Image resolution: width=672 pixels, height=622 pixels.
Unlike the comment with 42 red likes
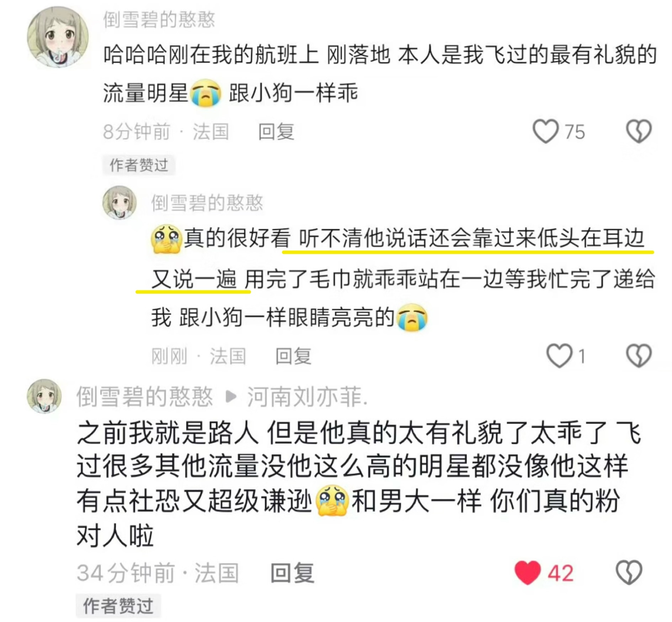[528, 573]
